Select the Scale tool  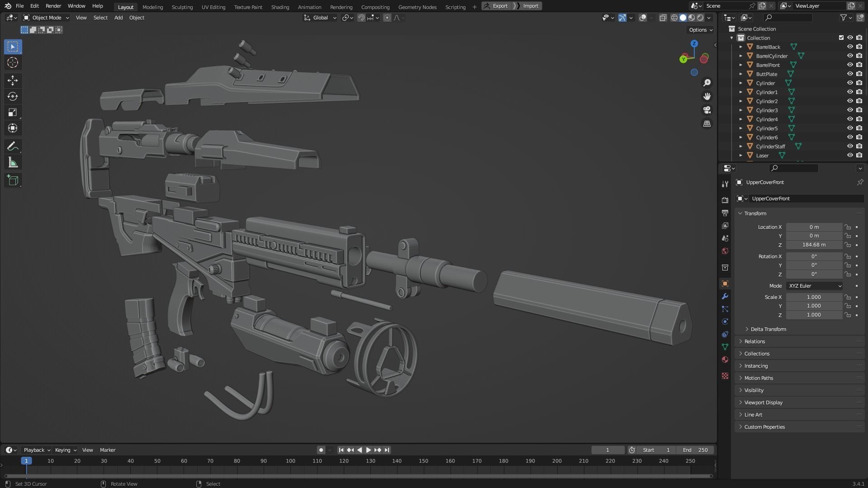[13, 112]
